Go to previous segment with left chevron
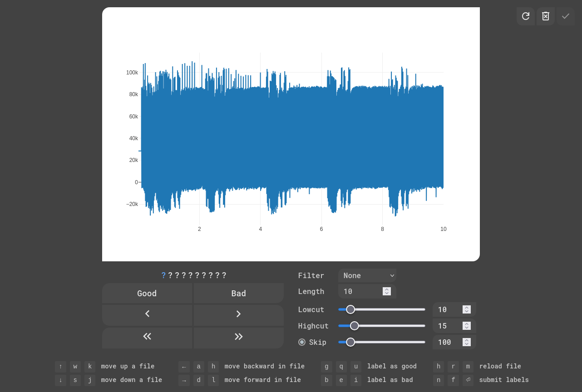The width and height of the screenshot is (582, 392). coord(147,314)
